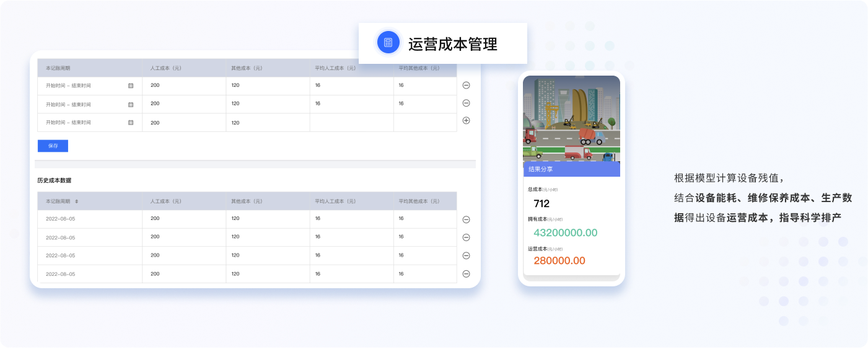Click the 保存 save button
Screen dimensions: 868x357
coord(53,146)
